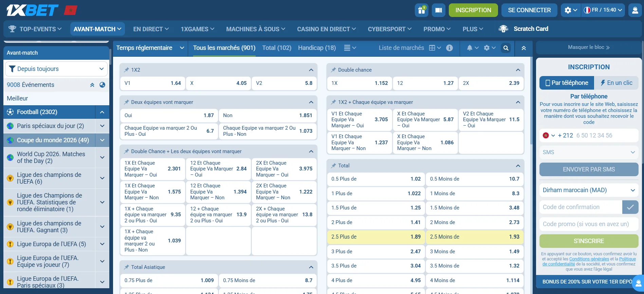Pin Deux équipes vont marquer market
644x294 pixels.
click(x=127, y=102)
